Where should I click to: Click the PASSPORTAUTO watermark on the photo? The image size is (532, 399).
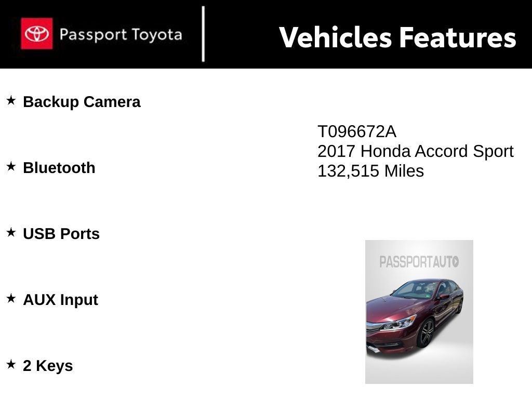tap(419, 262)
